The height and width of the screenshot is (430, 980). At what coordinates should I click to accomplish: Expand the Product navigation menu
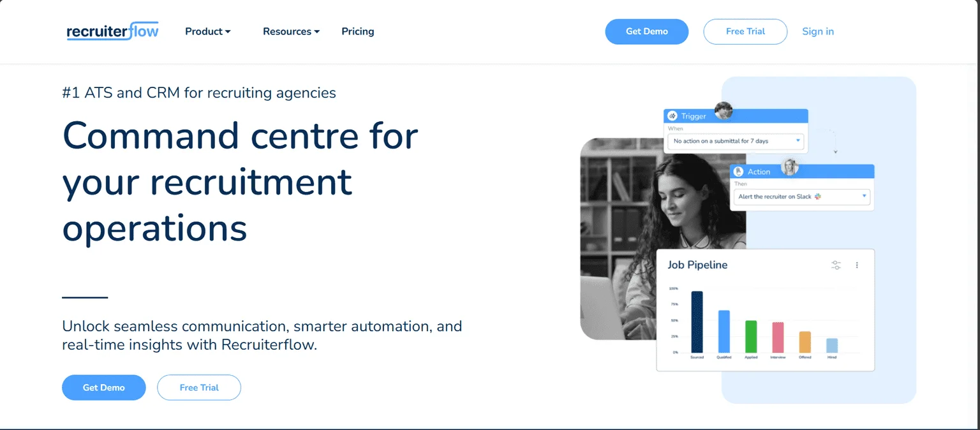click(207, 31)
